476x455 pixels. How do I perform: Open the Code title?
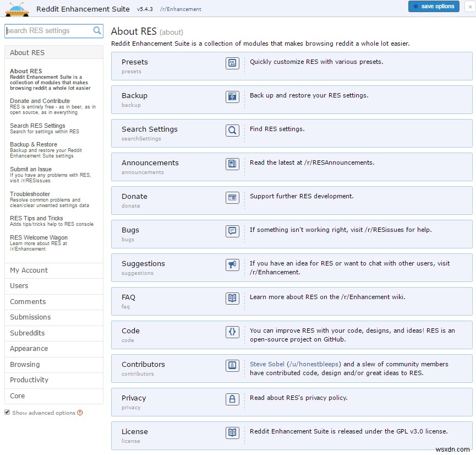[130, 331]
